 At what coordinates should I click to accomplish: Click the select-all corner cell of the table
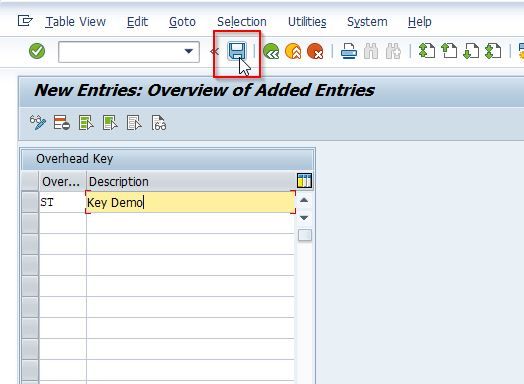point(30,181)
